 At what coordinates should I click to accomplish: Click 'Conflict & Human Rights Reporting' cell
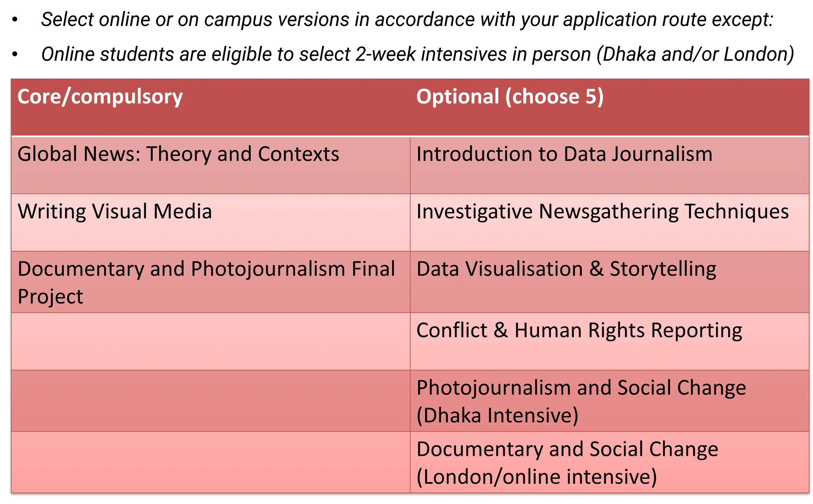[x=579, y=330]
